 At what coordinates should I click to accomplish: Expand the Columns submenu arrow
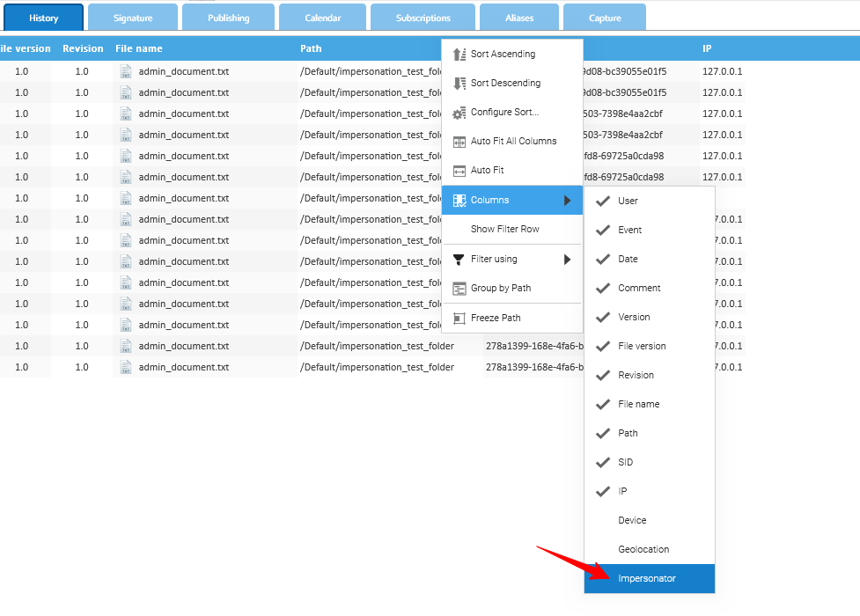[x=568, y=201]
